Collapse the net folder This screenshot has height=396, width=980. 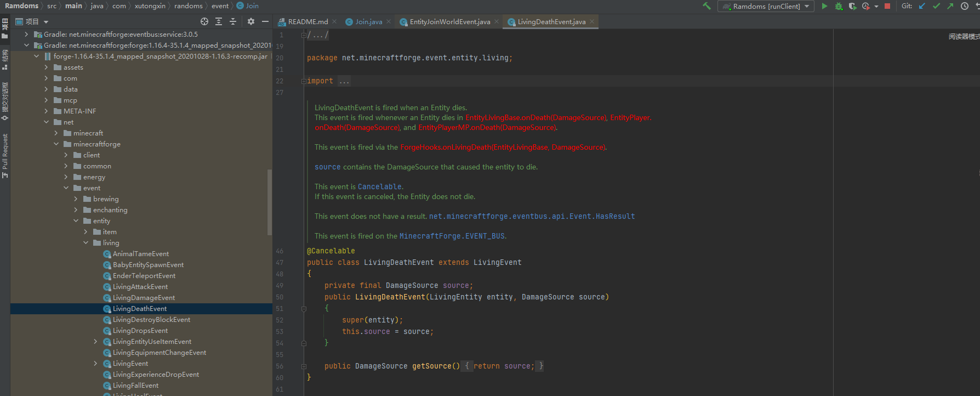coord(46,122)
